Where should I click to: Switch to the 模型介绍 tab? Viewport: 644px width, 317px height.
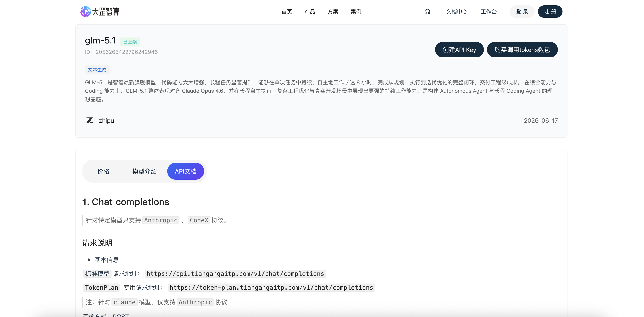coord(145,171)
